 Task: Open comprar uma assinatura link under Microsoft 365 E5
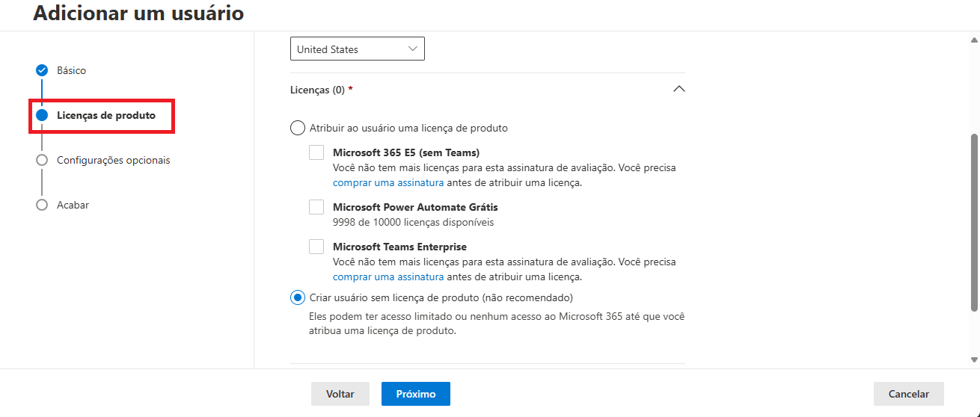(x=388, y=182)
